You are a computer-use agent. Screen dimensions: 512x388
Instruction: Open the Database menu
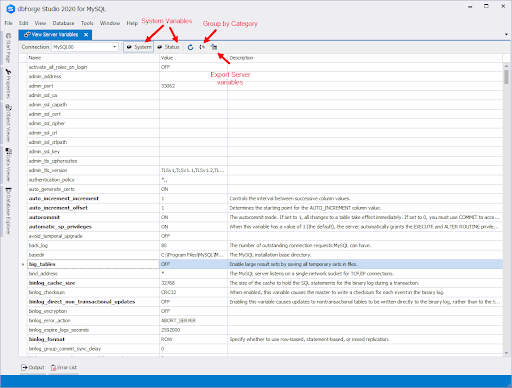(x=63, y=23)
